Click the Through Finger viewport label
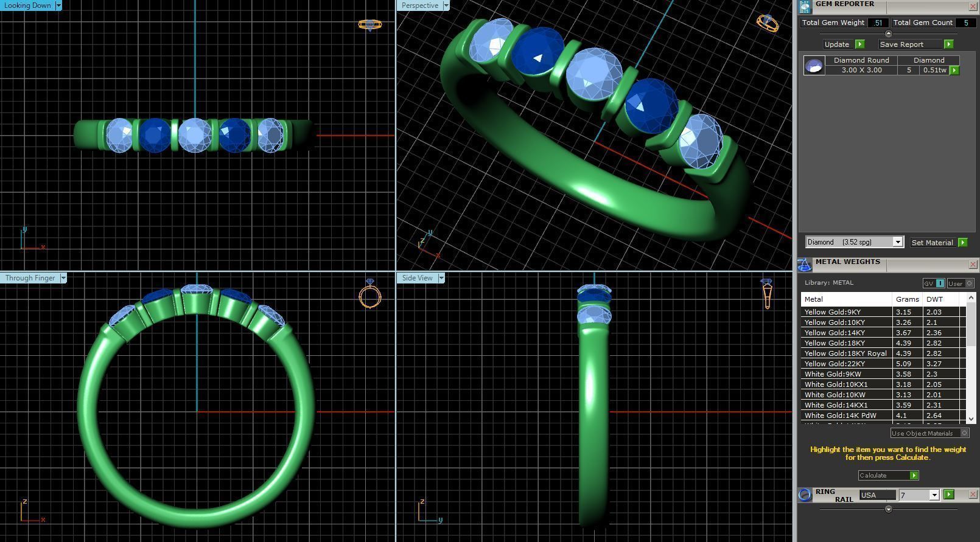 (x=30, y=278)
